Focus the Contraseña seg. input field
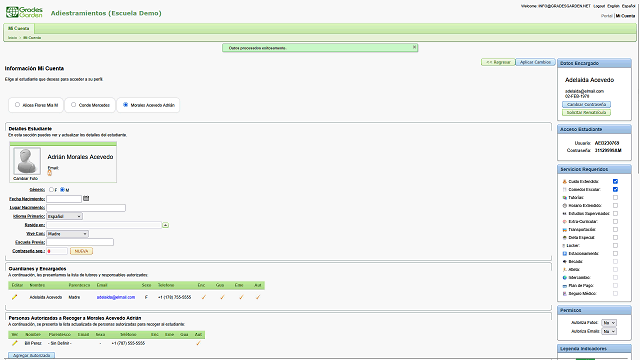This screenshot has width=640, height=360. [x=57, y=251]
